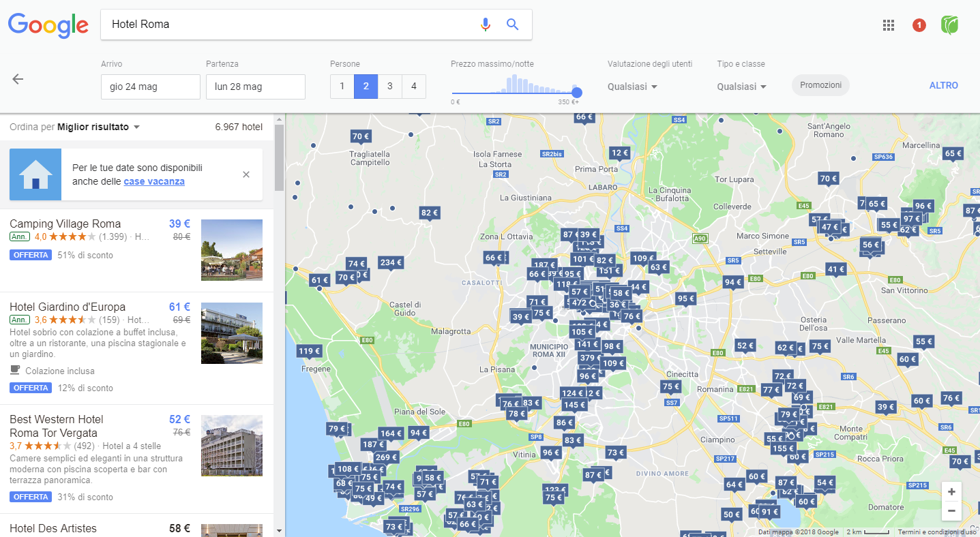Set guests to 3 people
Screen dimensions: 980x537
(x=389, y=87)
